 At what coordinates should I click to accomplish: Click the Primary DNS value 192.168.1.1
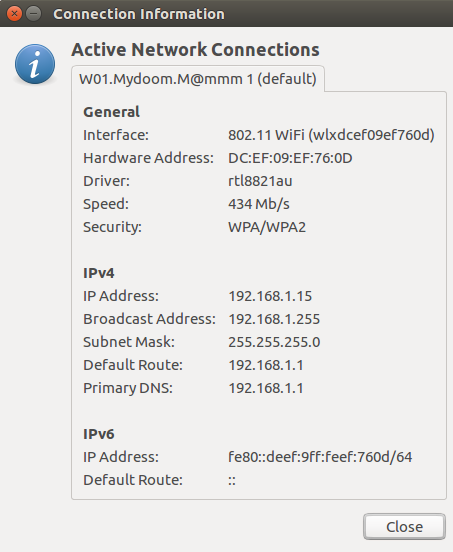(x=266, y=388)
